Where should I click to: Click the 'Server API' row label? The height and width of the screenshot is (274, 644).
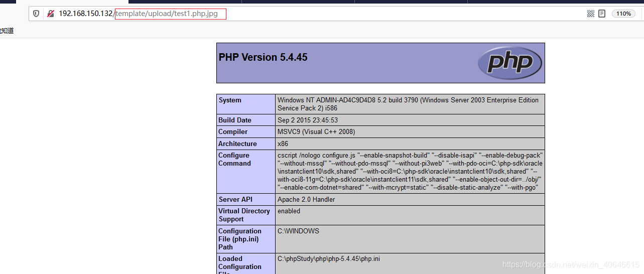(235, 200)
